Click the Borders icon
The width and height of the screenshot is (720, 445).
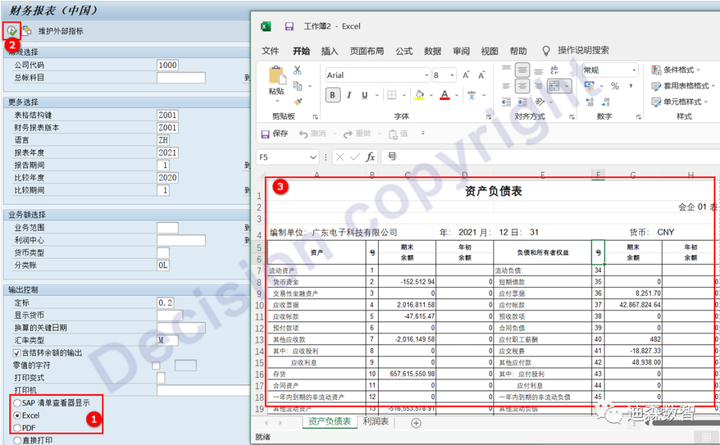click(x=392, y=95)
